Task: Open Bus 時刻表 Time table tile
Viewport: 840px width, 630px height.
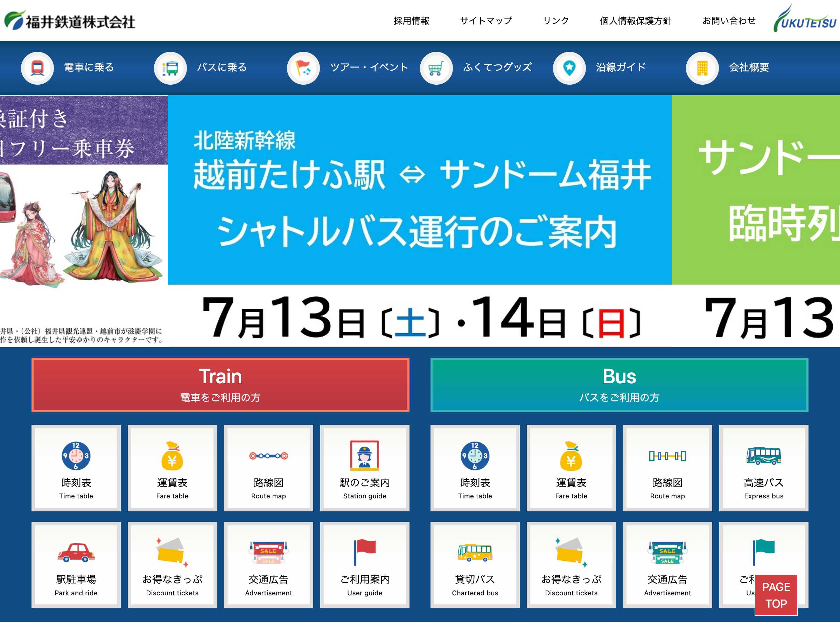Action: 475,468
